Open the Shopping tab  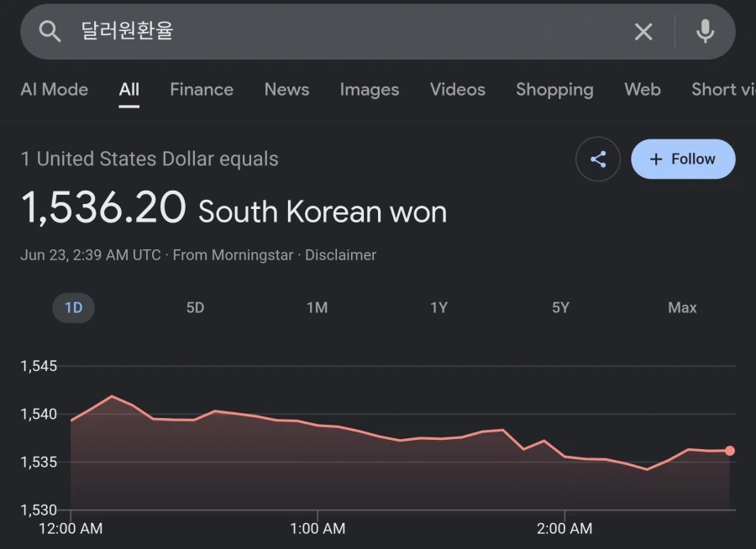coord(554,90)
